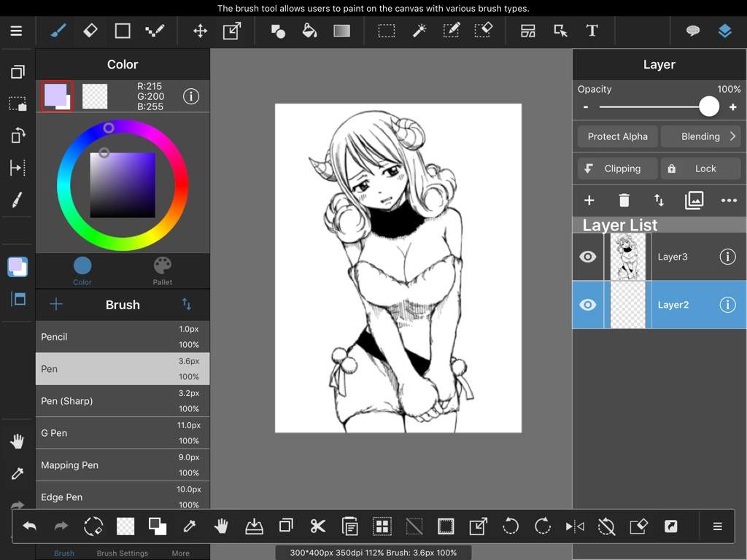Open the bottom bar hamburger menu

click(x=717, y=526)
